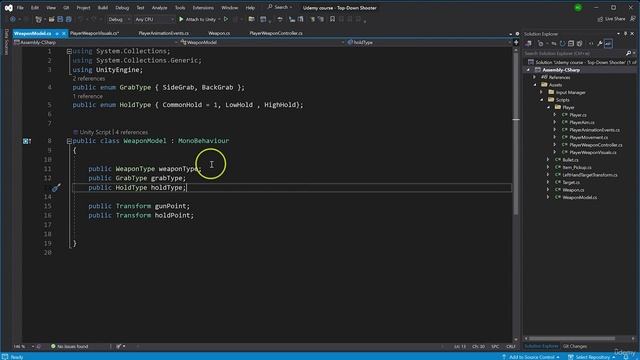Select LeftHandTargetTransform.cs file
Viewport: 640px width, 360px height.
tap(590, 175)
